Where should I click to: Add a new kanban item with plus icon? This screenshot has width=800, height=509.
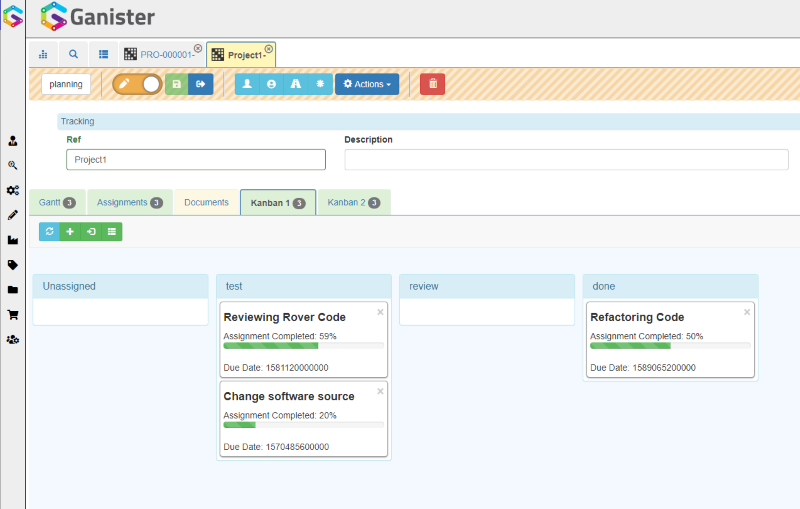[70, 232]
